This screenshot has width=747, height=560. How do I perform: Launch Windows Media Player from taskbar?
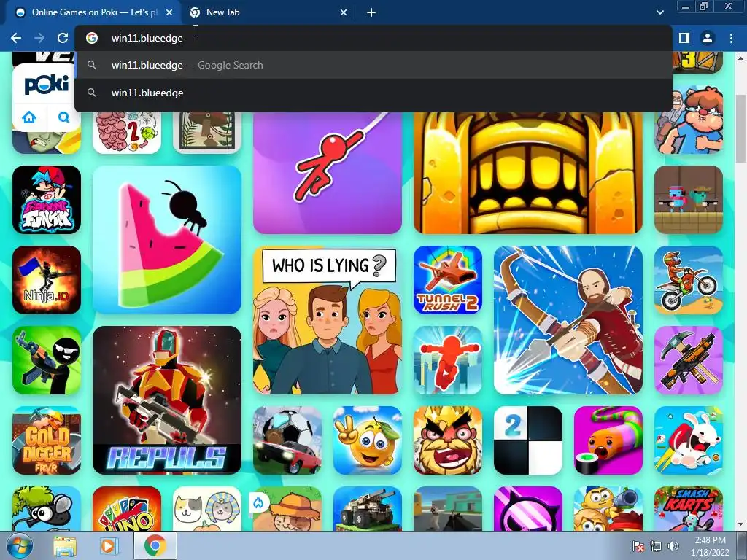[108, 546]
